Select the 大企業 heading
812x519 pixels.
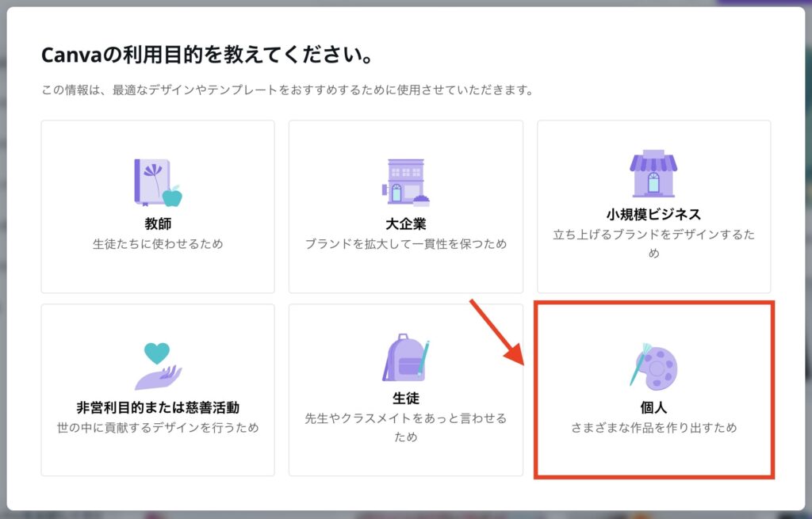(x=405, y=224)
